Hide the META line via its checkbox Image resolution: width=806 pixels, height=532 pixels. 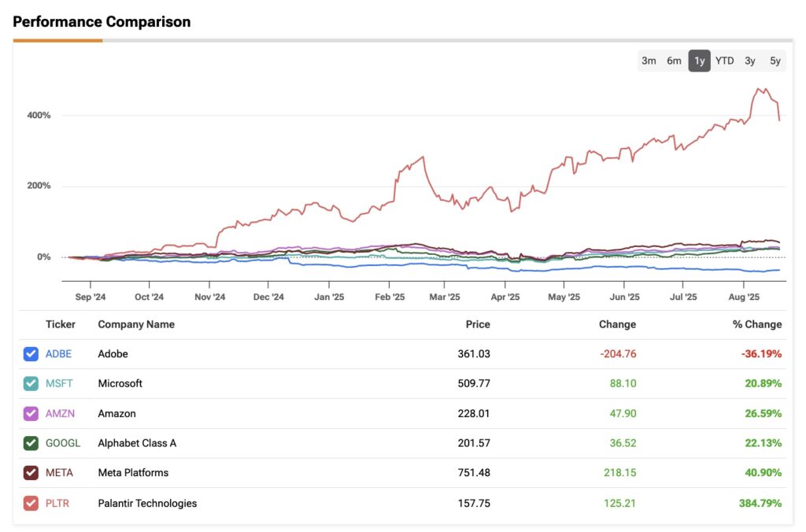tap(31, 473)
